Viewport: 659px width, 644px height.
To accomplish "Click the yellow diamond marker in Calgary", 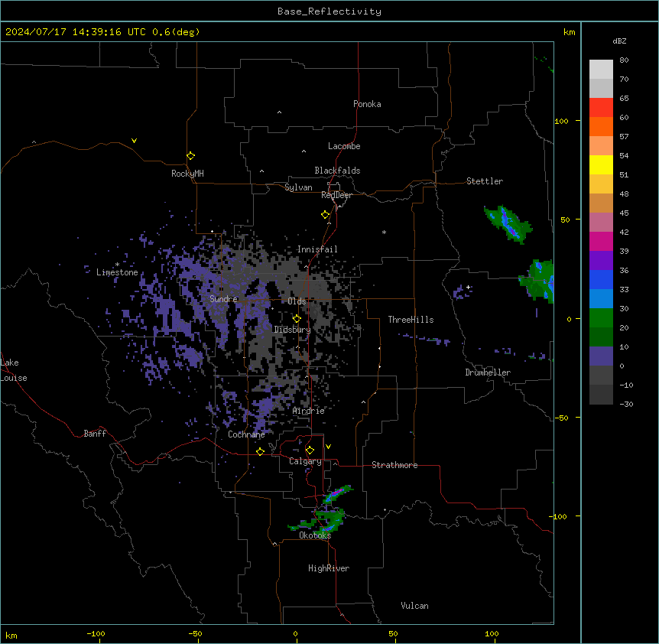I will click(x=310, y=450).
